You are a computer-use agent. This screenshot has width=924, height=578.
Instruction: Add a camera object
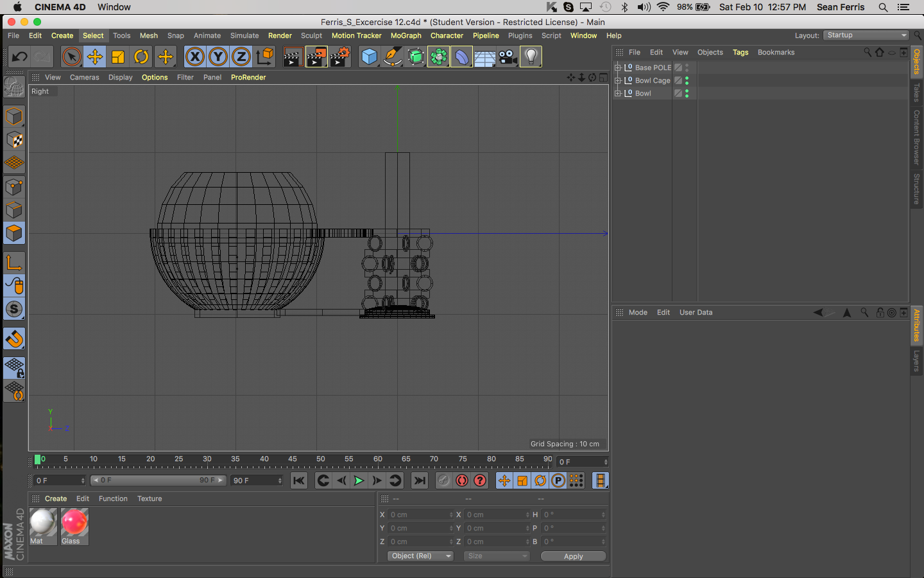click(508, 57)
